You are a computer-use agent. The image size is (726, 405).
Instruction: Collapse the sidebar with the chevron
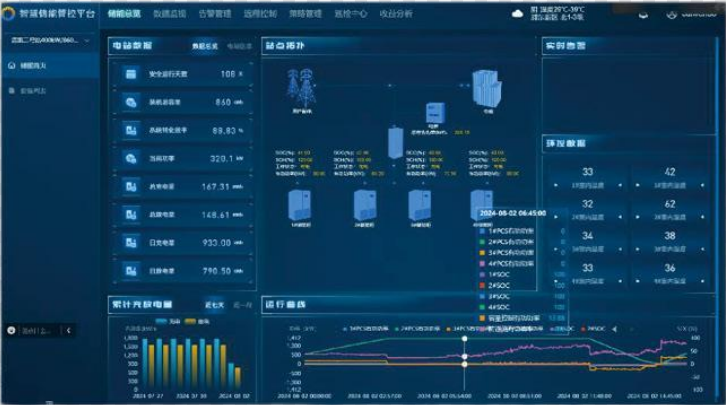(x=69, y=330)
